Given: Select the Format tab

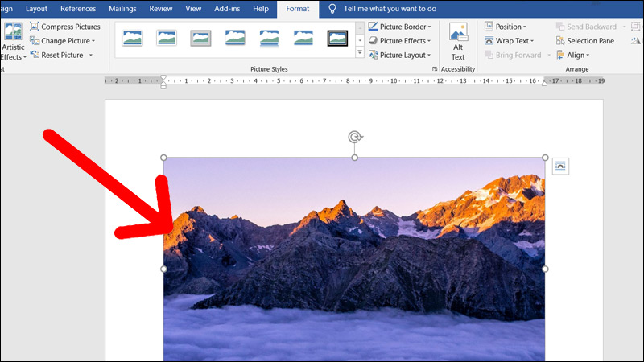Looking at the screenshot, I should click(x=298, y=9).
